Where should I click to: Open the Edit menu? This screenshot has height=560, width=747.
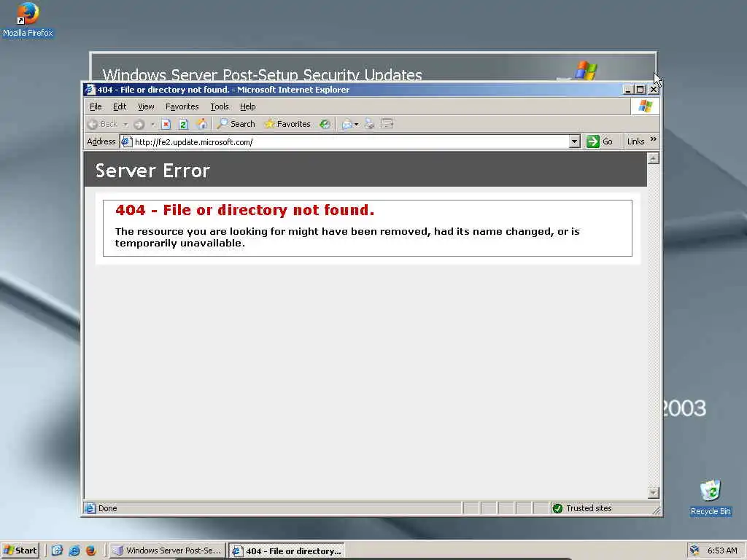(120, 106)
